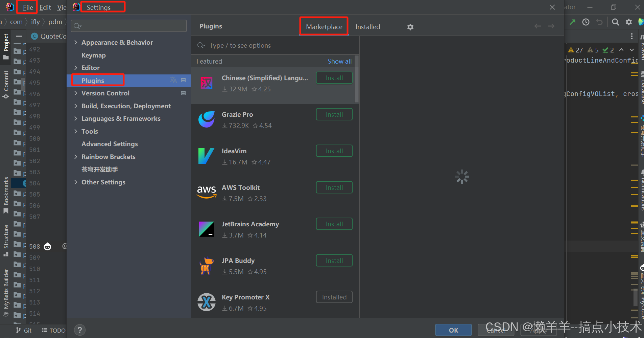This screenshot has width=644, height=338.
Task: Click Installed button for Key Promoter X
Action: pos(334,297)
